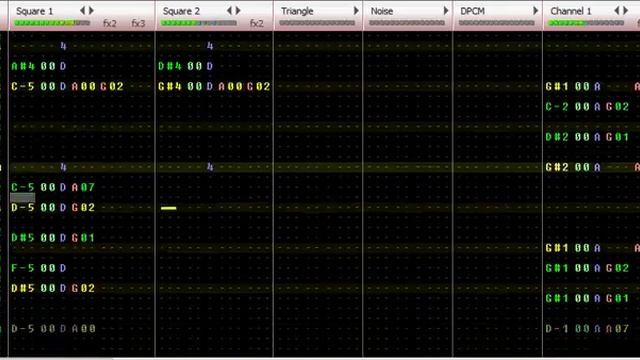Select the dimmed D-1 note in Channel 1
Screen dimensions: 640x360
(x=557, y=329)
